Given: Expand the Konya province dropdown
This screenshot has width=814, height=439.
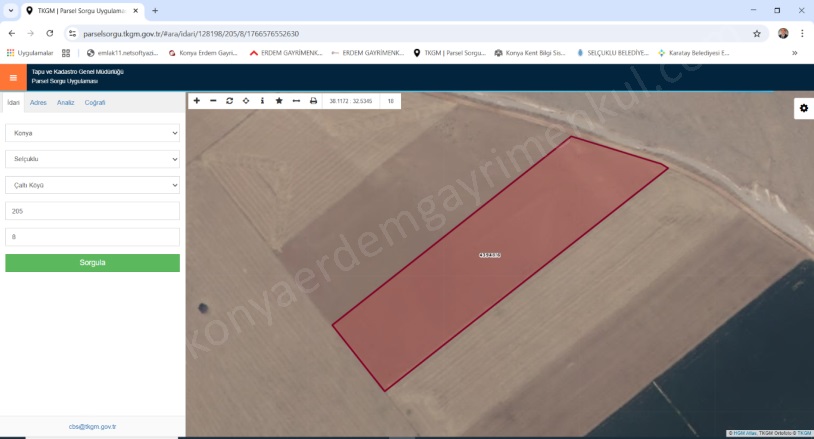Looking at the screenshot, I should pyautogui.click(x=92, y=133).
